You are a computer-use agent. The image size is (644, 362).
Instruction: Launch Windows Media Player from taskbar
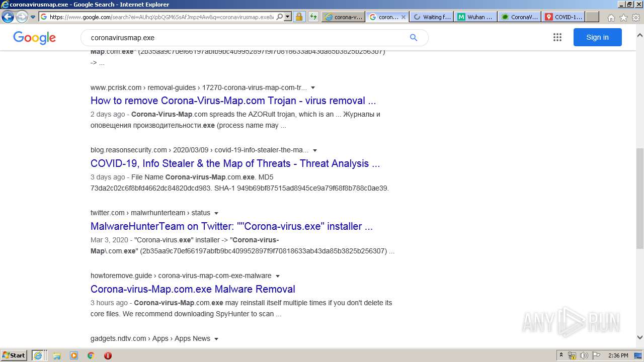[x=74, y=355]
